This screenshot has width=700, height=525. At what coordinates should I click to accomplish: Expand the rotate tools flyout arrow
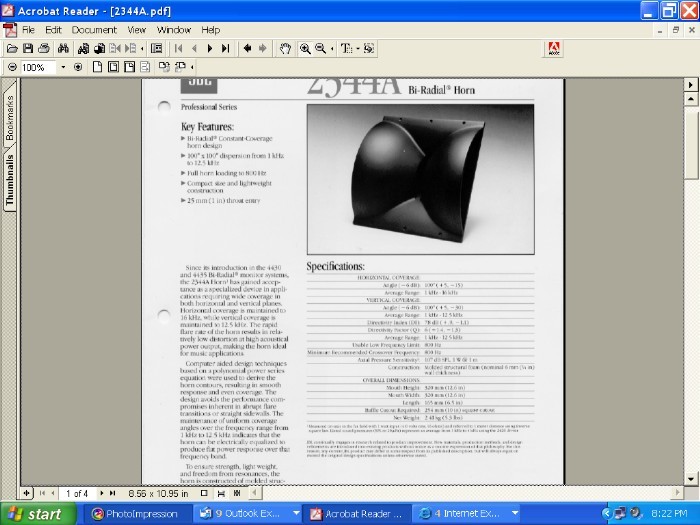point(192,67)
